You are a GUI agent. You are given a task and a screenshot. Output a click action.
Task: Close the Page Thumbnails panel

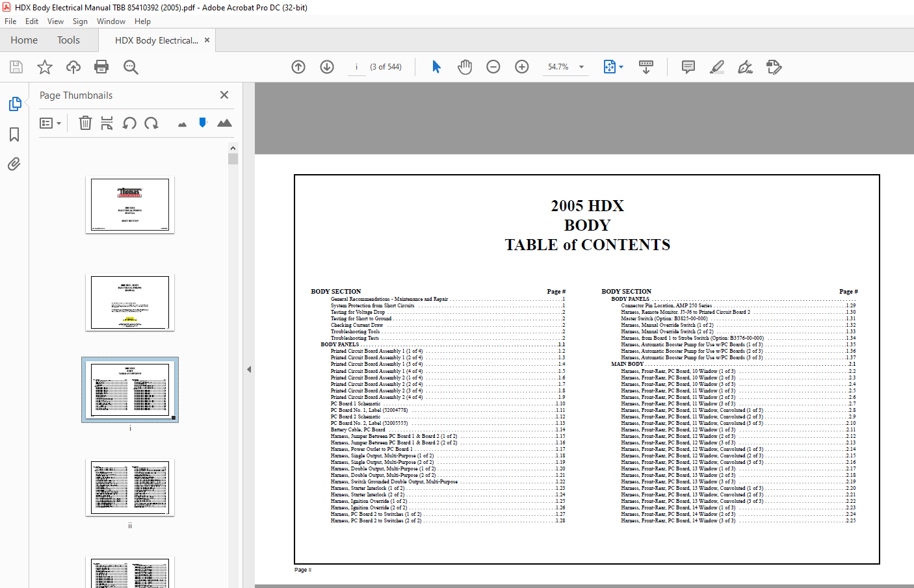click(x=224, y=95)
